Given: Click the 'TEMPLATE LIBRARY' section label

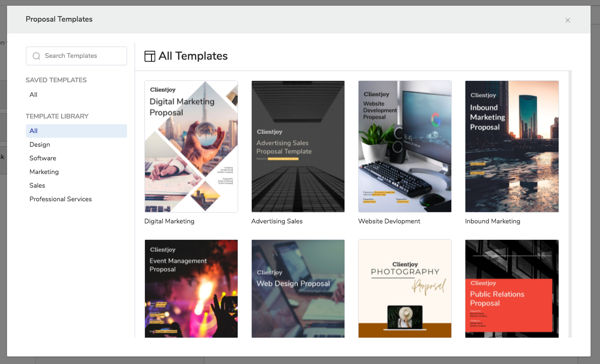Looking at the screenshot, I should (57, 116).
